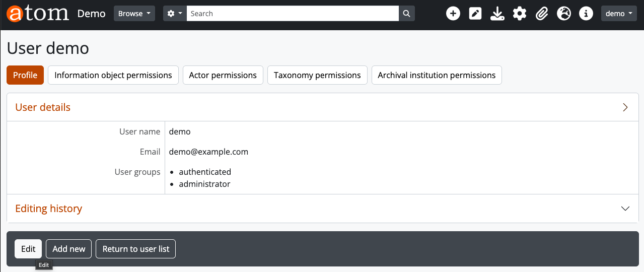This screenshot has width=644, height=272.
Task: Open the Manage pencil icon menu
Action: tap(475, 14)
